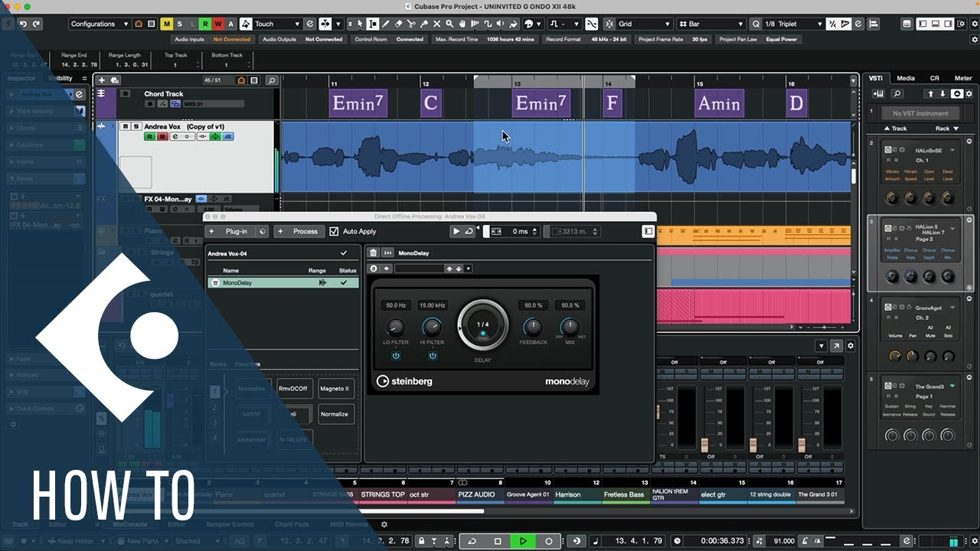Select the Erase tool
This screenshot has height=551, width=980.
point(399,24)
